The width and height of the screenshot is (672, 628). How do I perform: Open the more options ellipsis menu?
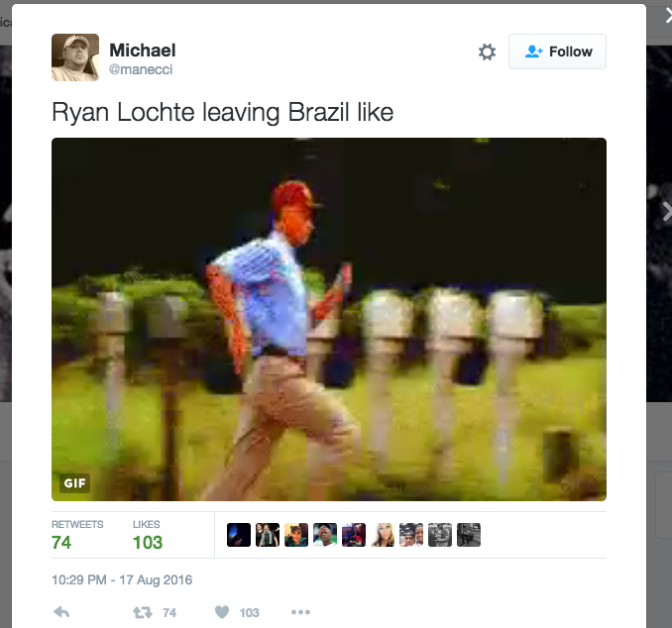300,612
